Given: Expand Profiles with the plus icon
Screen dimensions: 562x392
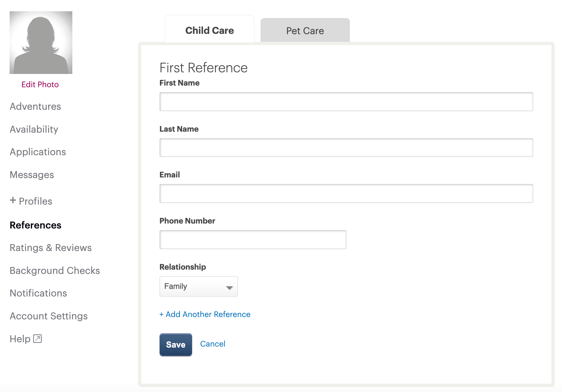Looking at the screenshot, I should 13,200.
